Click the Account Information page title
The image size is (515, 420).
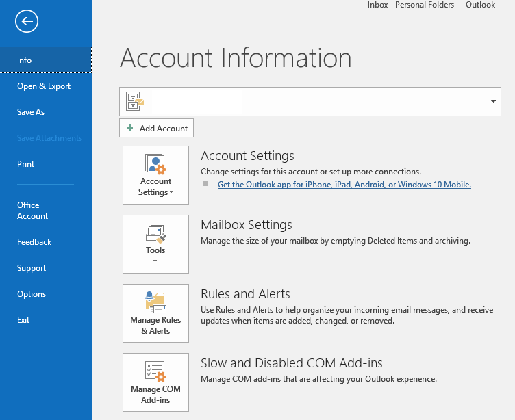(236, 57)
